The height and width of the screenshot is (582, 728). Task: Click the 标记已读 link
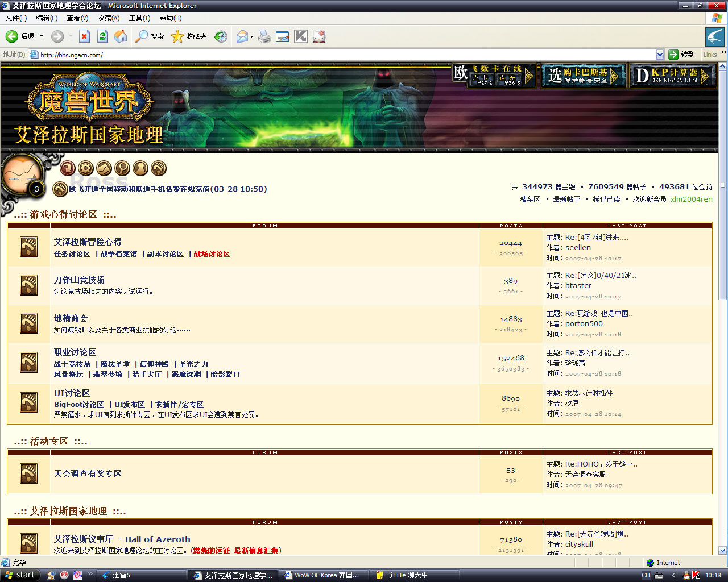[606, 199]
